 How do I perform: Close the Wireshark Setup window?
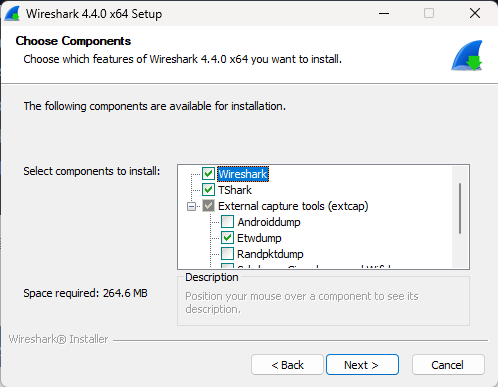tap(475, 14)
